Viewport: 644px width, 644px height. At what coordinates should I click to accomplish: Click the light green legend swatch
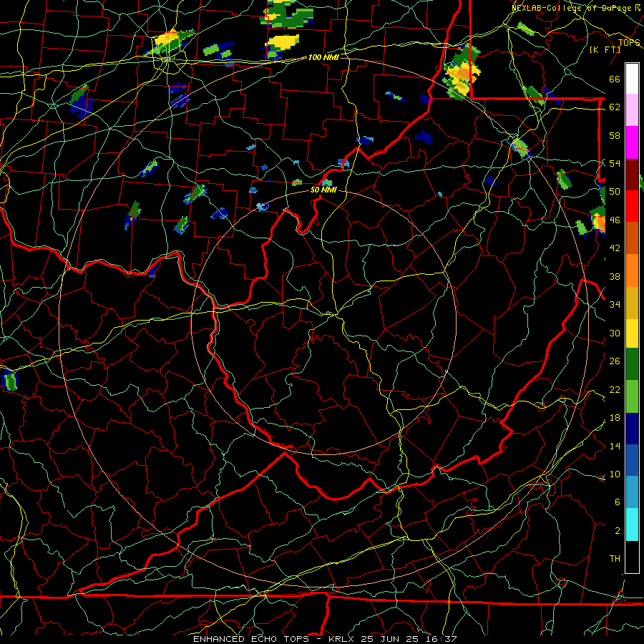coord(632,396)
